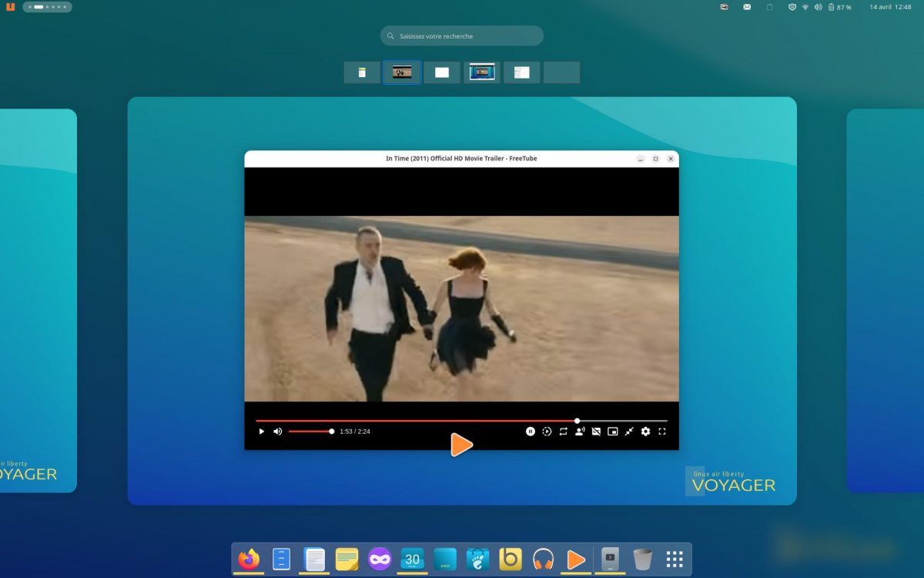Switch to the fifth workspace thumbnail

coord(522,72)
